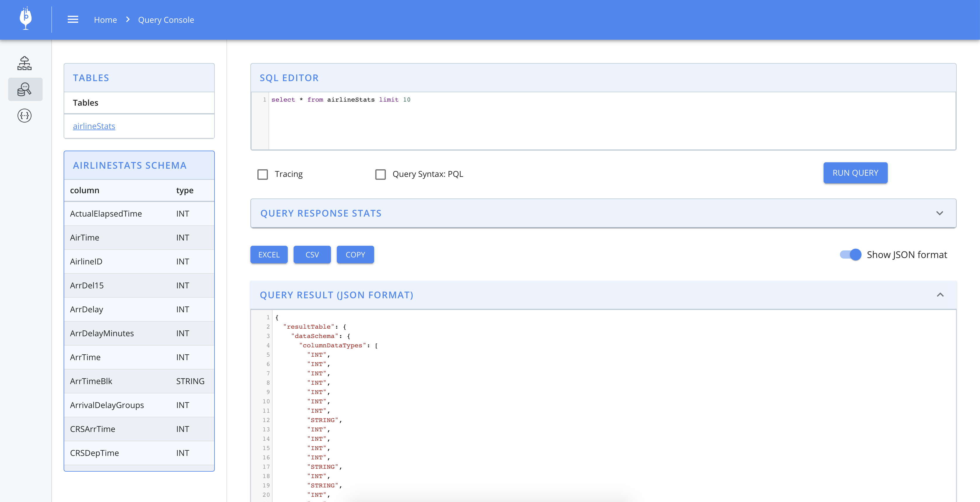980x502 pixels.
Task: Click "resultTable" key in JSON output
Action: coord(308,327)
